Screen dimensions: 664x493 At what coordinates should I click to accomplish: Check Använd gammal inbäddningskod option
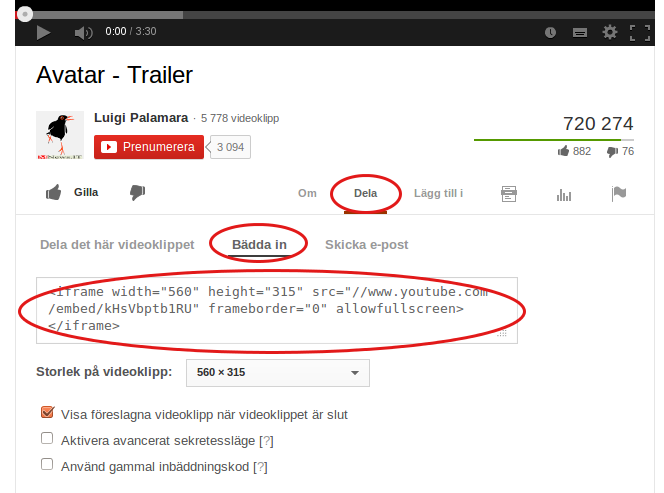(47, 464)
